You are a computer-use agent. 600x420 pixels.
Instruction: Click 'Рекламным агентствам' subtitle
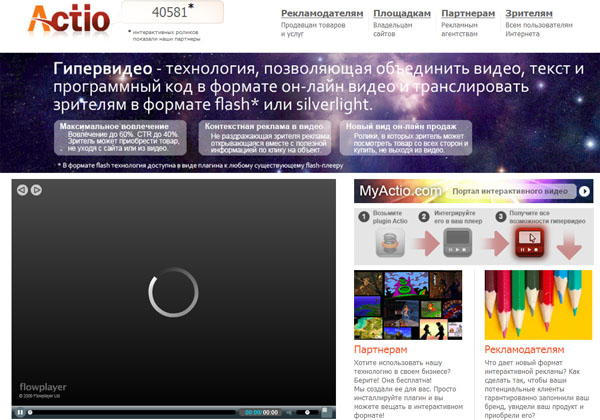pos(459,29)
